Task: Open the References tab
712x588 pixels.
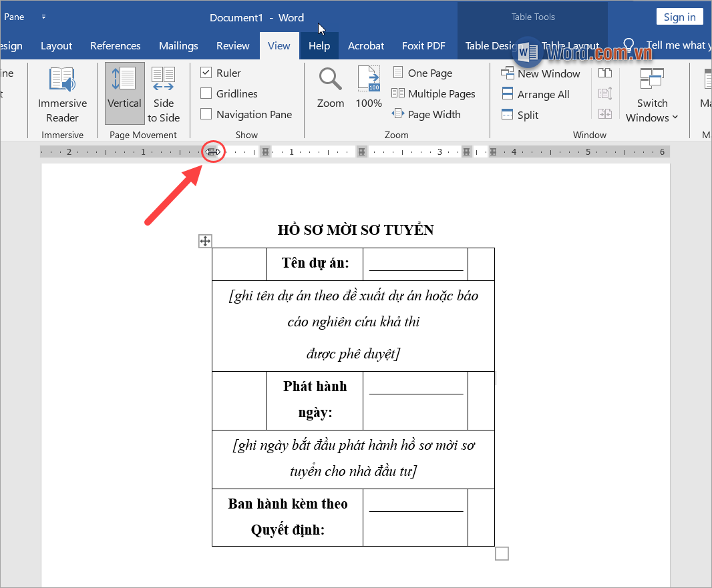Action: point(115,45)
